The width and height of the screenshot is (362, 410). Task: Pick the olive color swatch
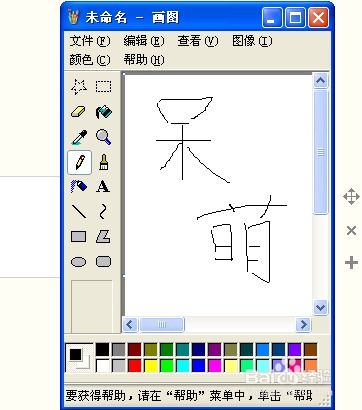(x=150, y=350)
